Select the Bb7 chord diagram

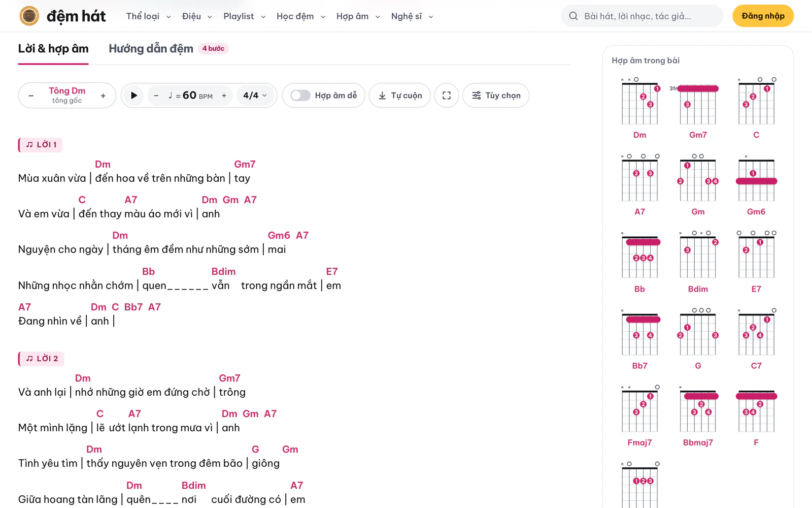point(639,339)
